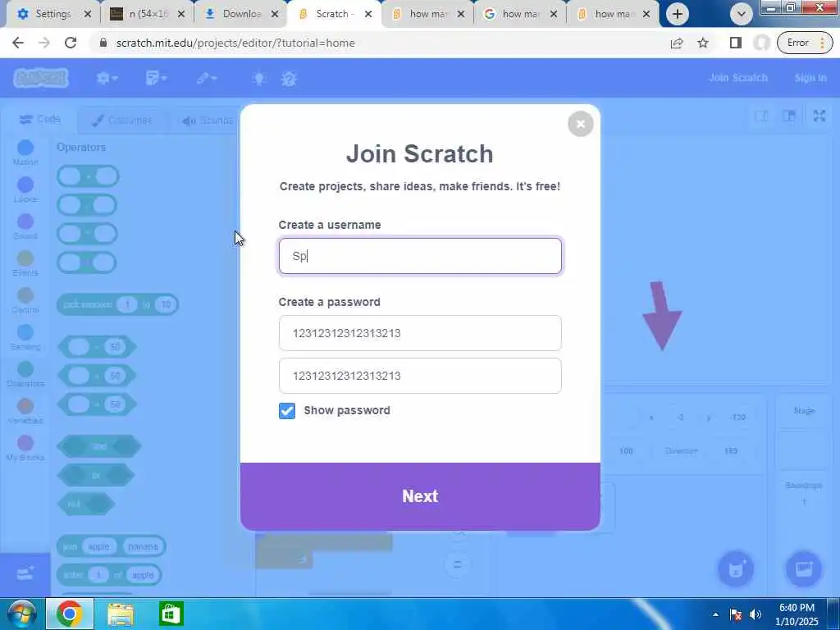Screen dimensions: 840x630
Task: Reload the current page
Action: click(x=71, y=43)
